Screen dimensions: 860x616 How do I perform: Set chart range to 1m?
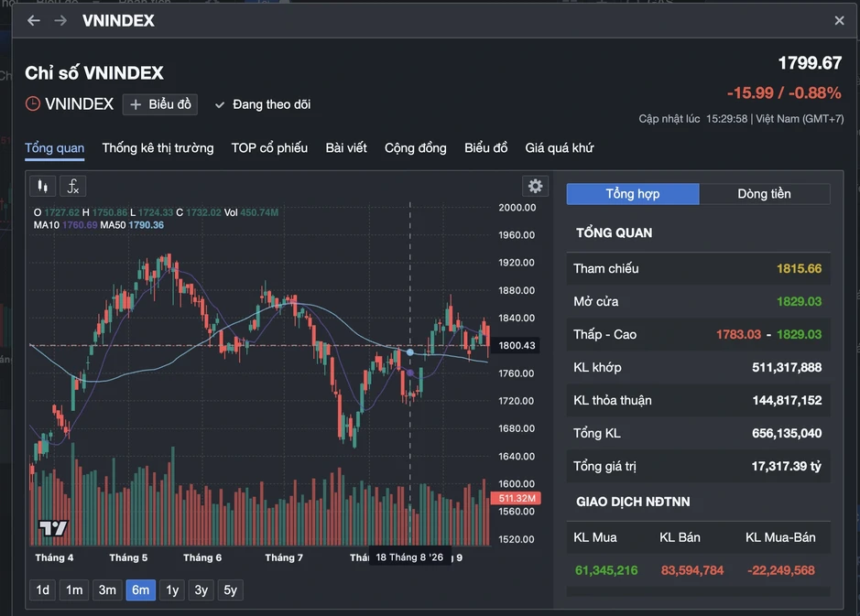click(74, 590)
